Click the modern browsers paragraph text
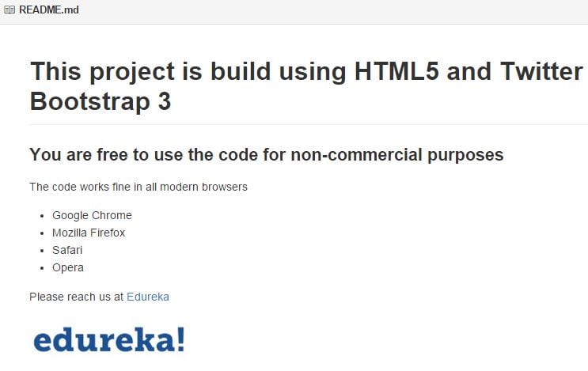 pos(138,187)
